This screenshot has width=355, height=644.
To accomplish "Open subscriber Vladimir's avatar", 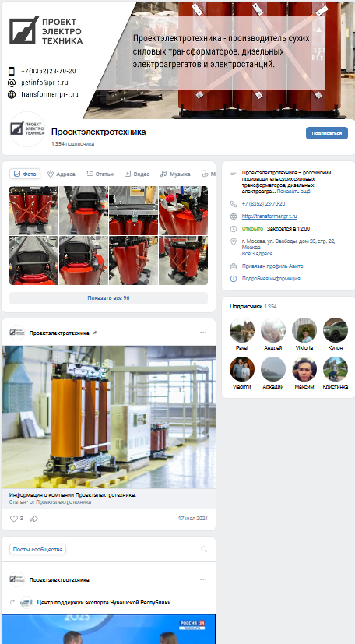I will click(242, 369).
